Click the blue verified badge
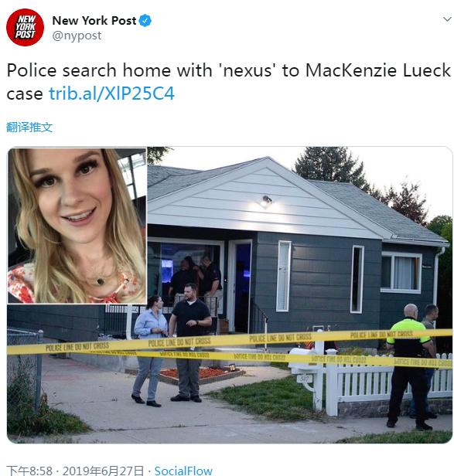The width and height of the screenshot is (454, 476). [145, 21]
